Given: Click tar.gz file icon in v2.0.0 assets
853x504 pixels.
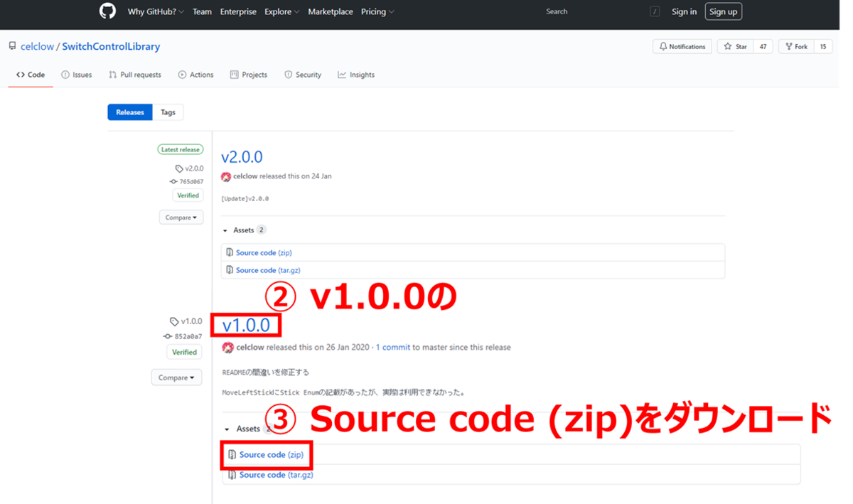Looking at the screenshot, I should click(x=230, y=270).
